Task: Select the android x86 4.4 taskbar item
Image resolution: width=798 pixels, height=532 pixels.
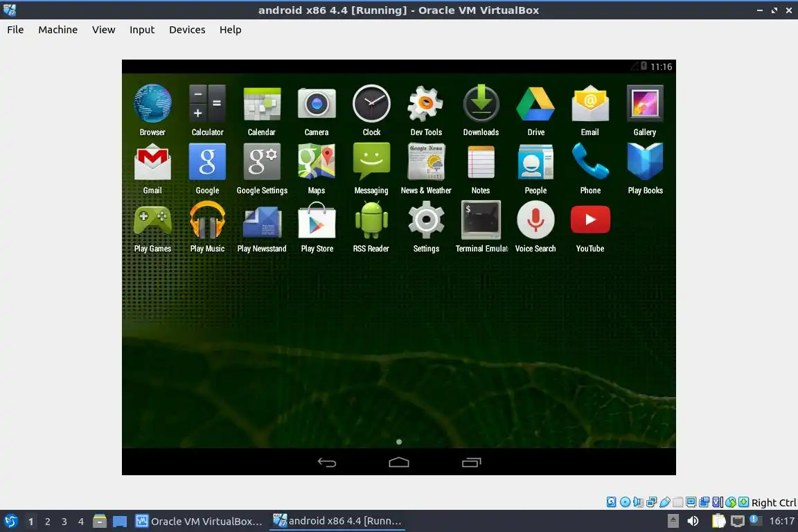Action: point(337,521)
